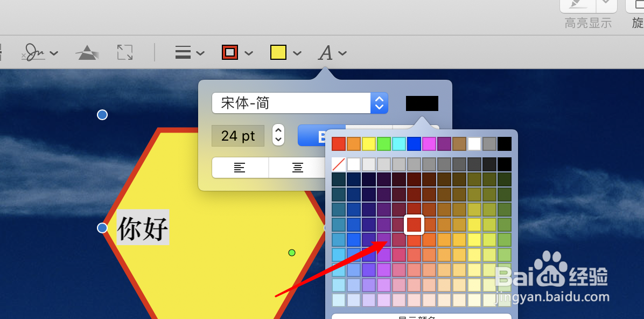
Task: Select the left text alignment option
Action: point(240,168)
